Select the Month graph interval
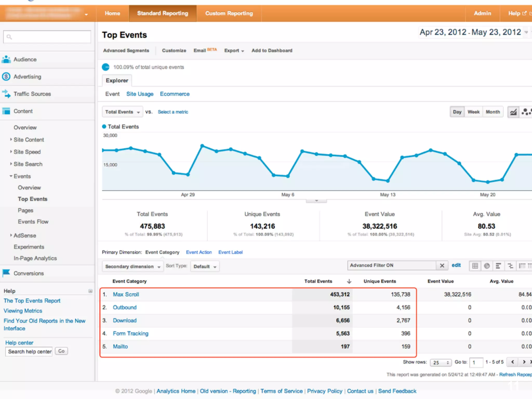 click(493, 112)
